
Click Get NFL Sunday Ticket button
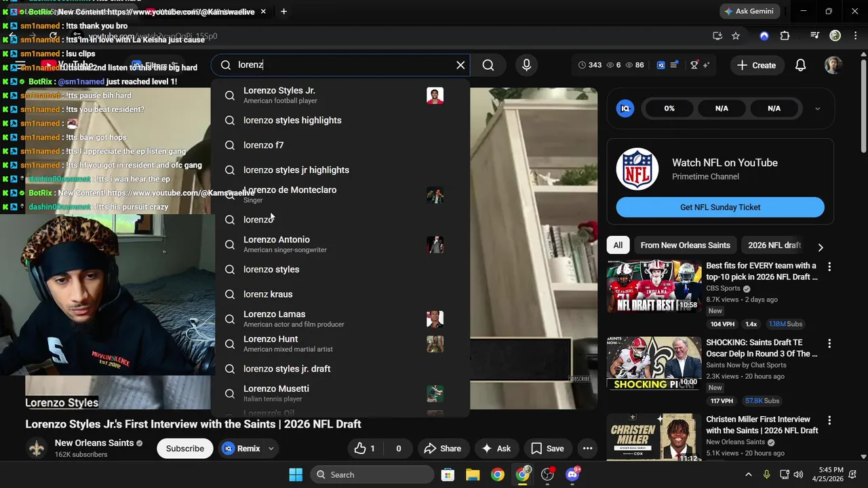(x=720, y=207)
